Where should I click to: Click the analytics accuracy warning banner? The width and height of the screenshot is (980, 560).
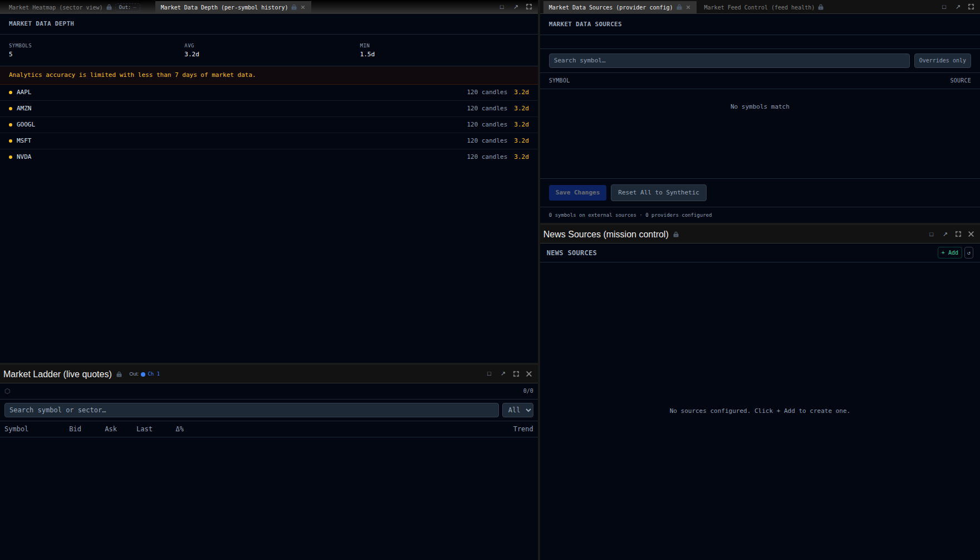[x=269, y=75]
